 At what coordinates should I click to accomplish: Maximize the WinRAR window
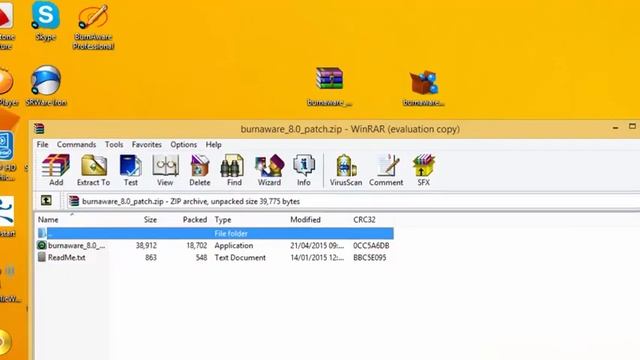(632, 127)
